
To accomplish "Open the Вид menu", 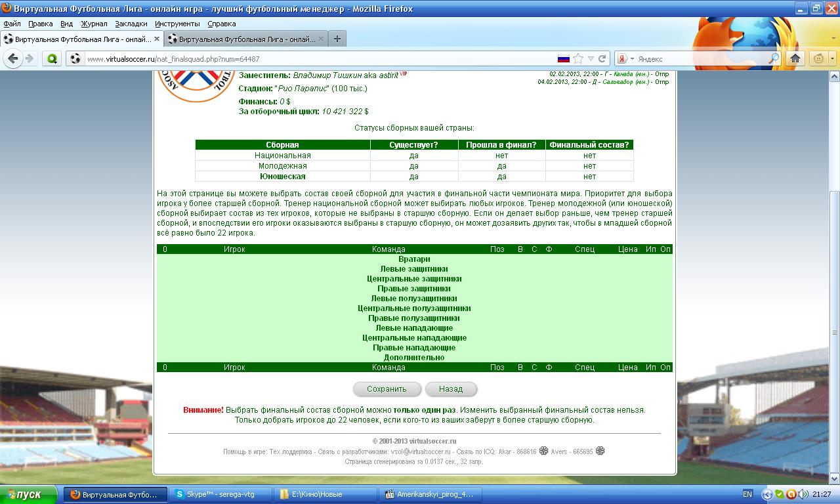I will click(66, 24).
